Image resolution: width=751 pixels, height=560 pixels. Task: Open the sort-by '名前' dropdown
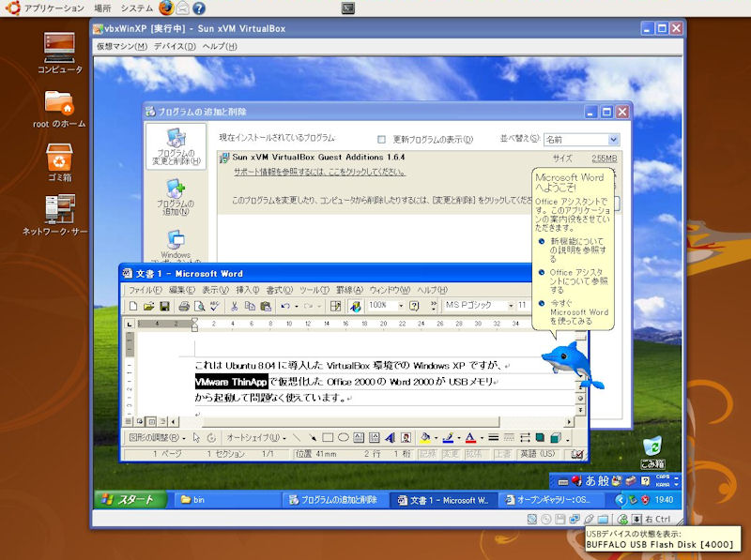click(614, 140)
